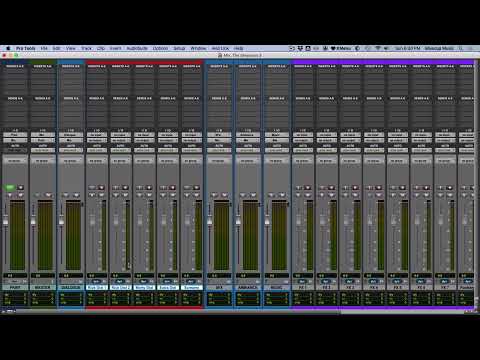Click the volume value field on AMBIANCE

click(x=248, y=276)
